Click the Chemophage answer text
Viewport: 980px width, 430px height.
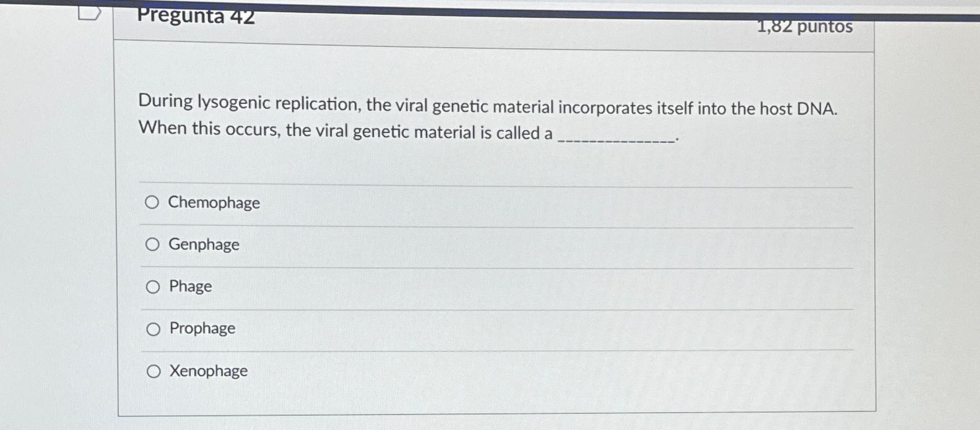(214, 202)
